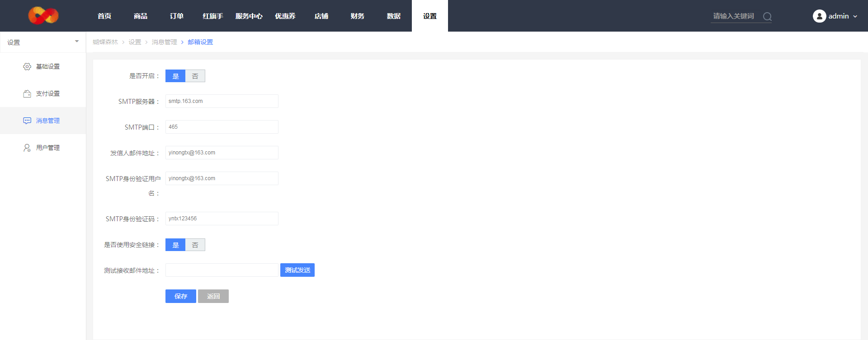The width and height of the screenshot is (868, 340).
Task: Open the 首页 top menu
Action: pos(104,16)
